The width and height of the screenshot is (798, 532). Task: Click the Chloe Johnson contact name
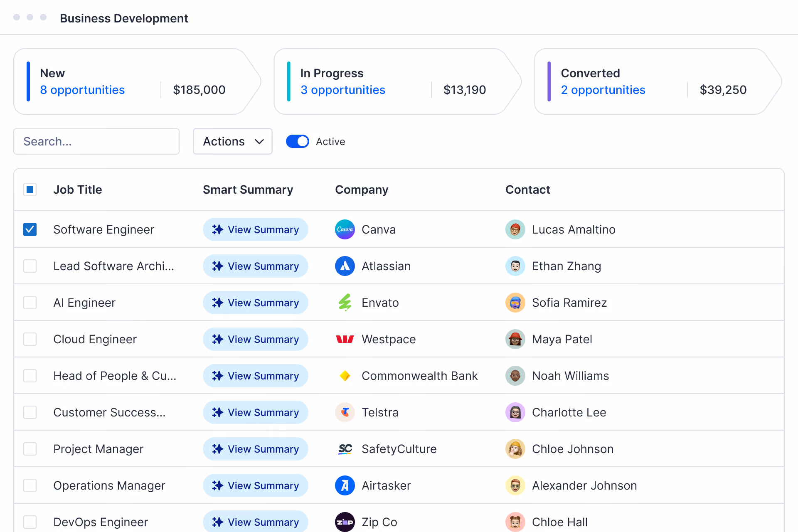click(573, 449)
